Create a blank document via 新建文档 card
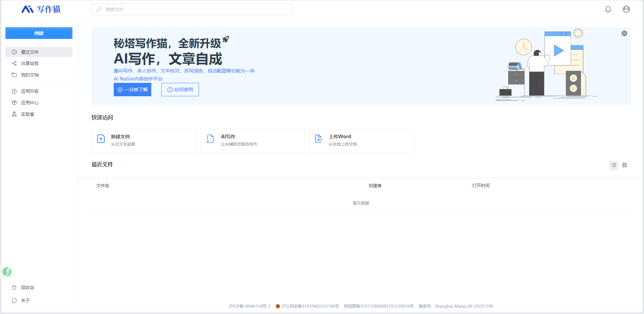The width and height of the screenshot is (644, 314). click(143, 141)
